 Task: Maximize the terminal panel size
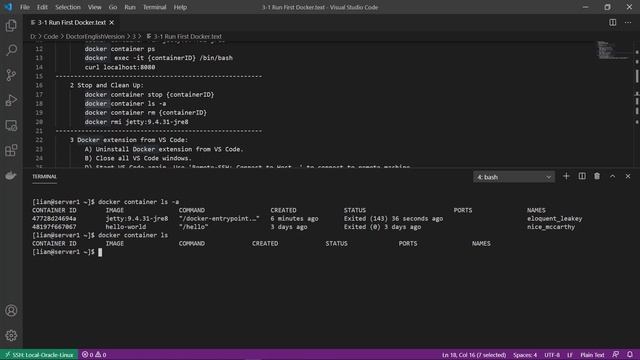[613, 176]
